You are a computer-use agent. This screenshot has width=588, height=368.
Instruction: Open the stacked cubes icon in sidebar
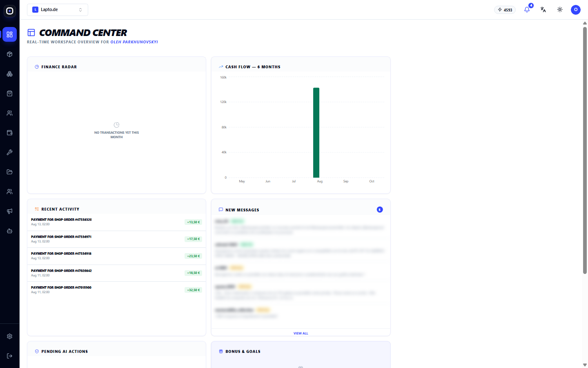[10, 74]
